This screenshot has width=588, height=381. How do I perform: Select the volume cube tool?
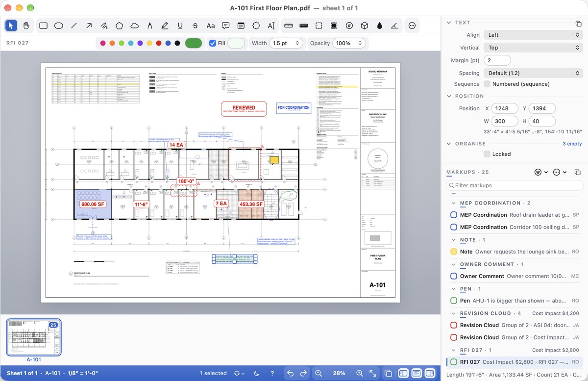tap(364, 25)
